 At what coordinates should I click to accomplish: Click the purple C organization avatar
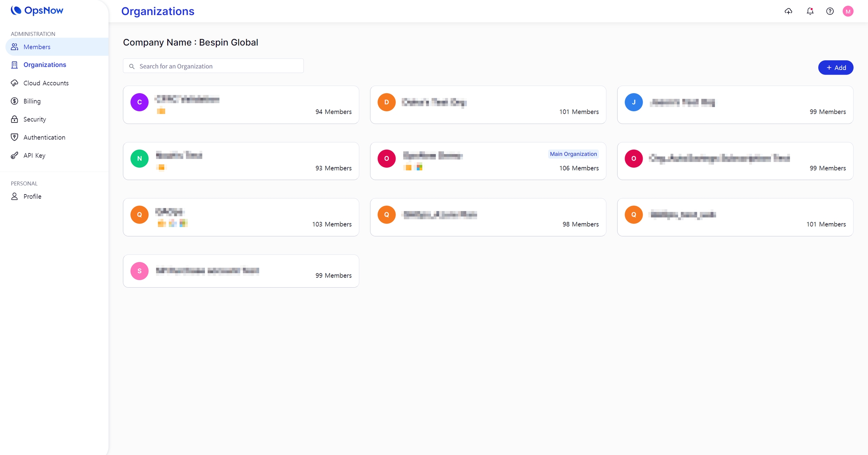tap(139, 102)
